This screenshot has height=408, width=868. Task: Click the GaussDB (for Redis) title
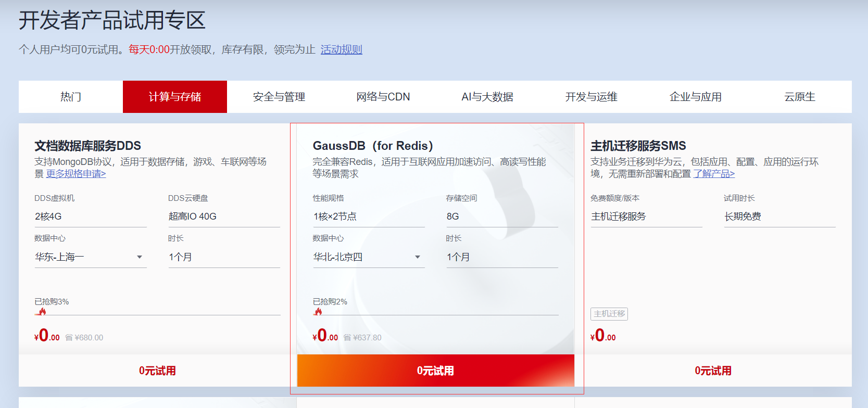click(x=373, y=146)
